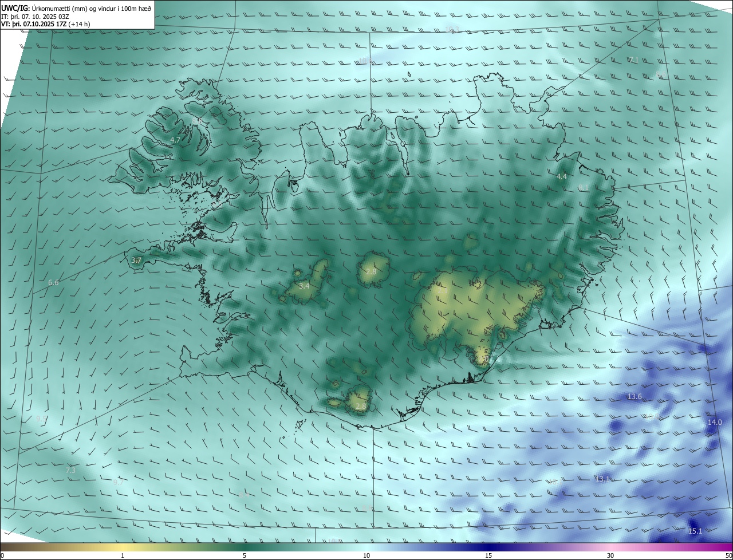Click the 30 tick on color scale
Image resolution: width=733 pixels, height=560 pixels.
pyautogui.click(x=610, y=555)
